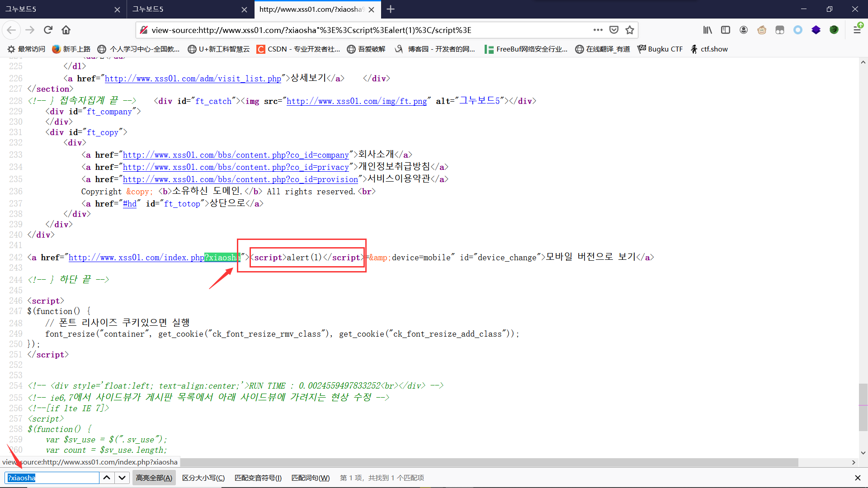Go forward to the next page
The width and height of the screenshot is (868, 488).
click(30, 30)
